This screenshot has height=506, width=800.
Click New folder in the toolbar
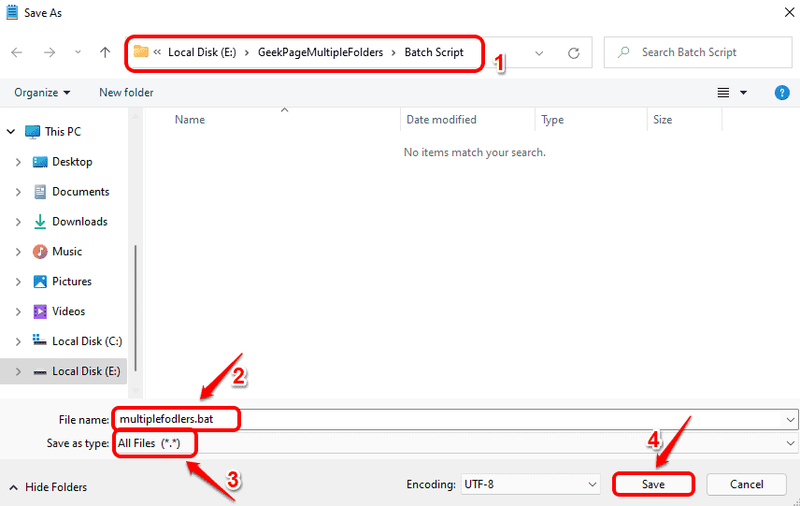(x=126, y=93)
